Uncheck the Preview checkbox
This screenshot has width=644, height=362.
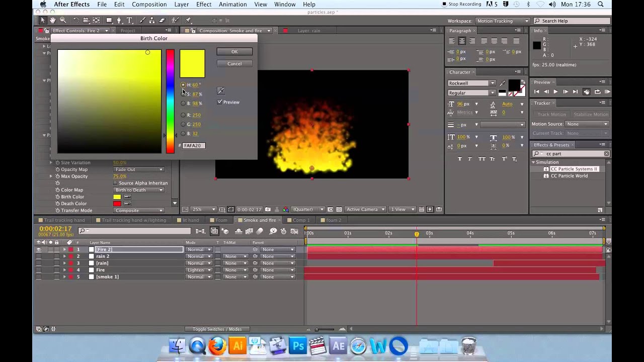[x=220, y=102]
